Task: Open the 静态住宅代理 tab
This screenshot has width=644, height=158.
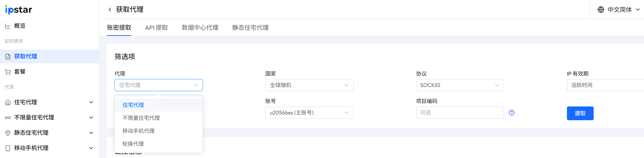Action: point(250,28)
